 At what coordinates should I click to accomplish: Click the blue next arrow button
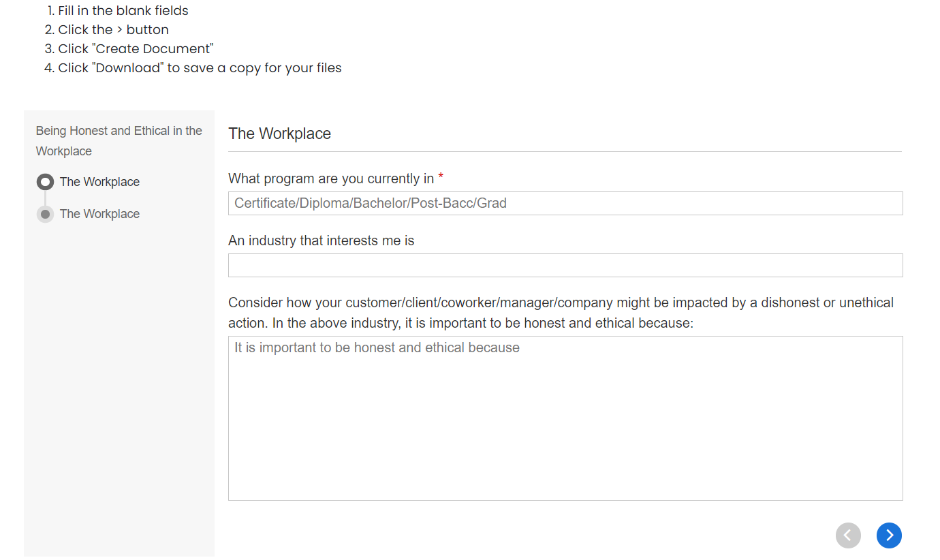889,535
